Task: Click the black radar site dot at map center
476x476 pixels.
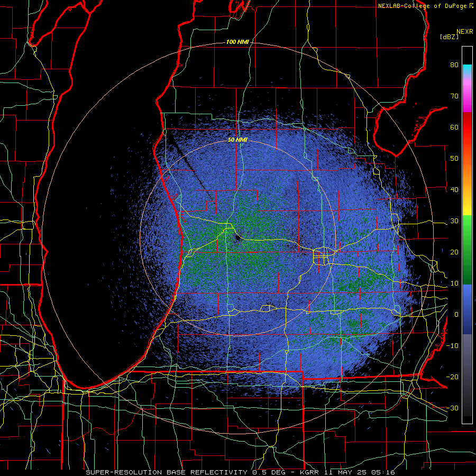Action: point(237,239)
